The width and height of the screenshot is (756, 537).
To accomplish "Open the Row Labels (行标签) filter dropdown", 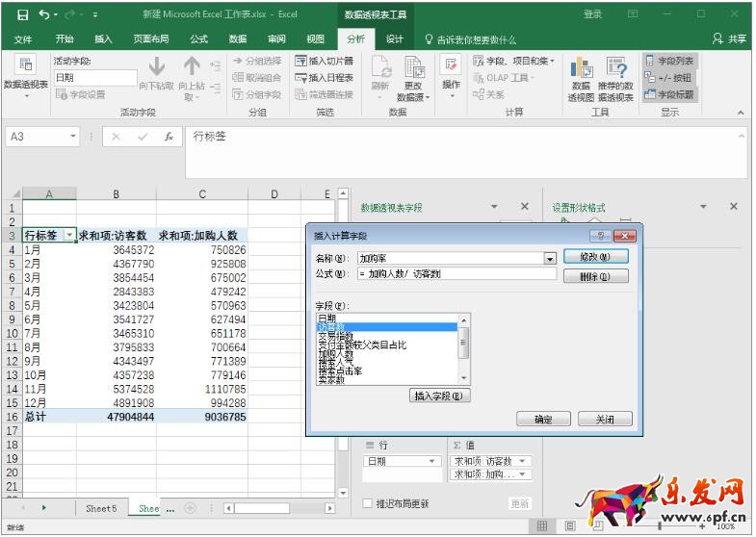I will tap(70, 235).
